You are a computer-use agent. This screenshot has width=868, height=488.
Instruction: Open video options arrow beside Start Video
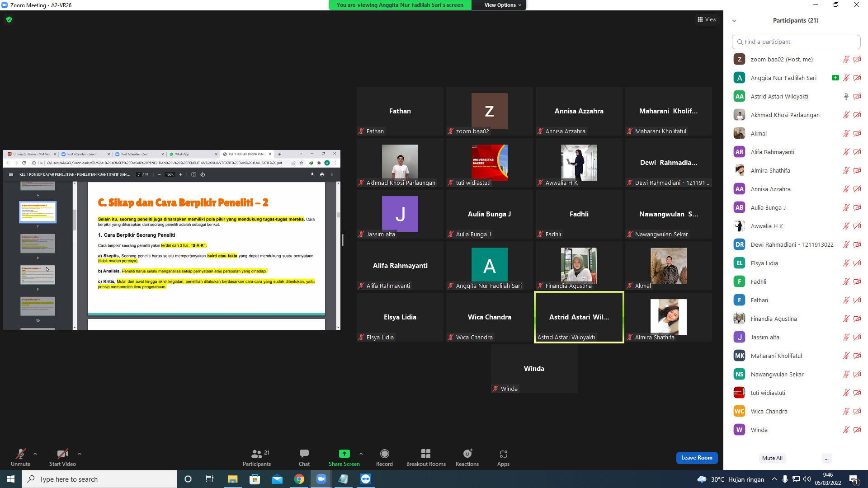point(80,454)
